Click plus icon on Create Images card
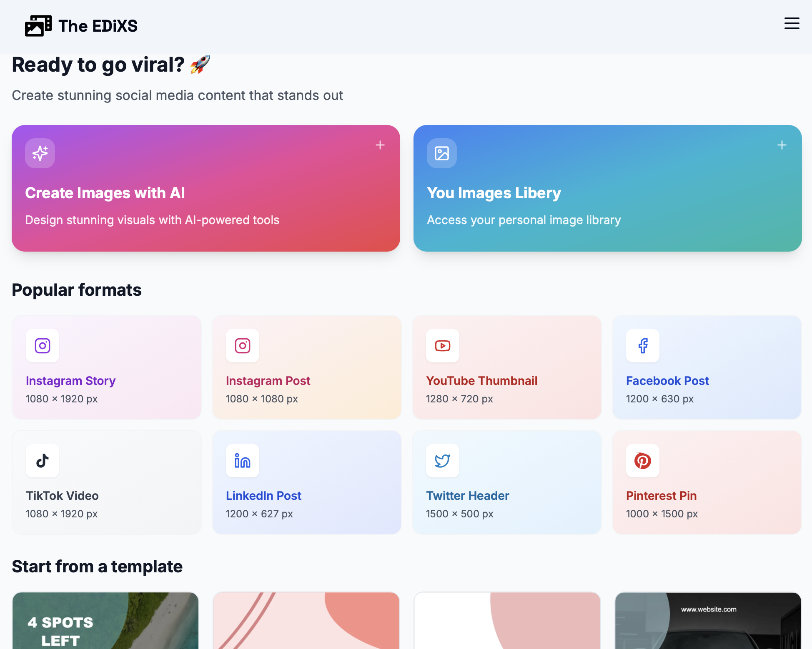Viewport: 812px width, 649px height. pyautogui.click(x=380, y=145)
